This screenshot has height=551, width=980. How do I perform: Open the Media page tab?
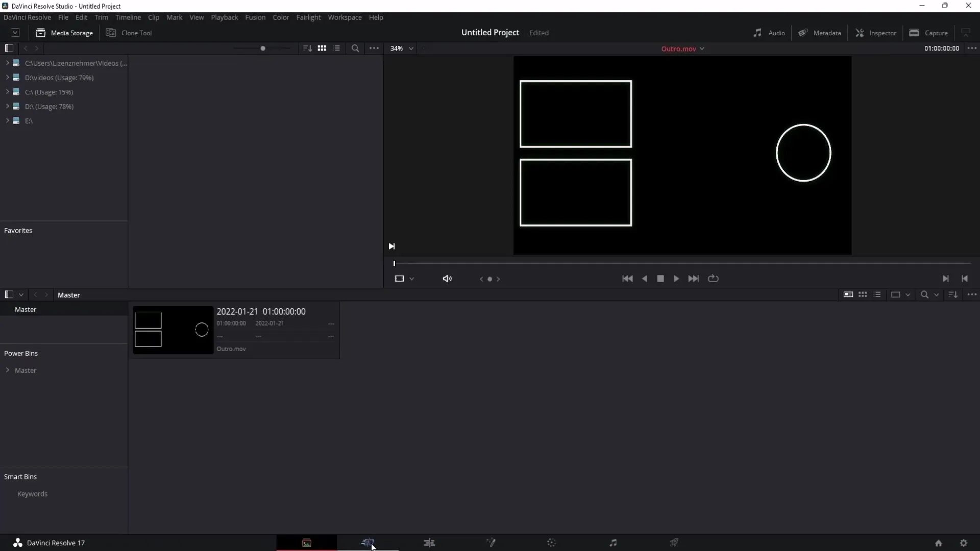307,543
